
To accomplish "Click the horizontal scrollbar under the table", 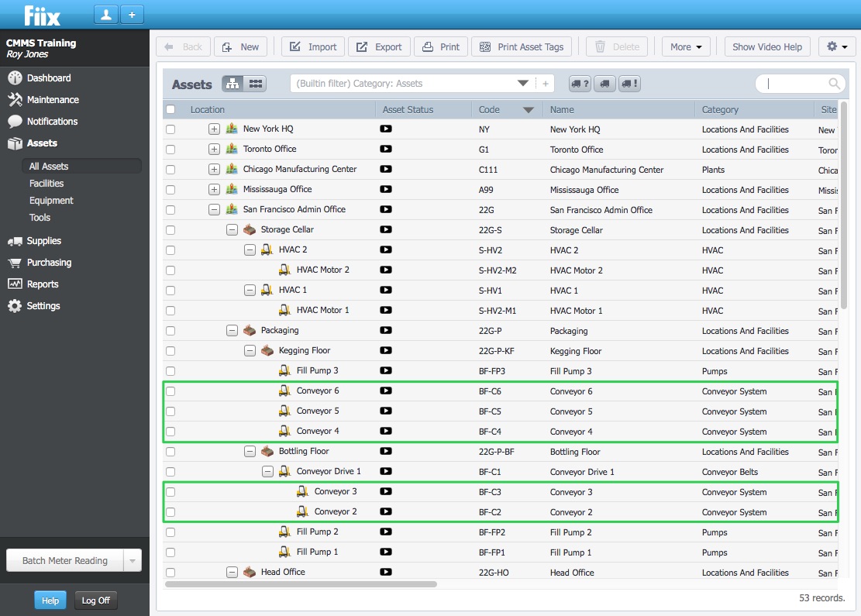I will click(301, 584).
